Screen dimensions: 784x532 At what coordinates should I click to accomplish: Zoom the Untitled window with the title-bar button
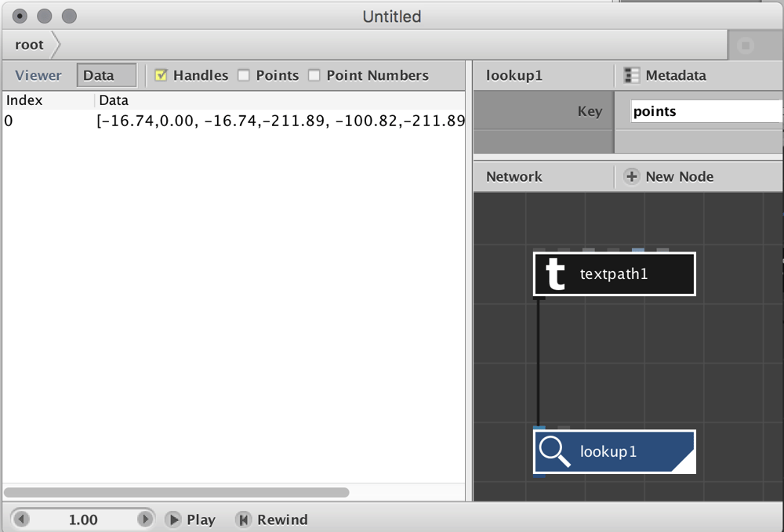pyautogui.click(x=69, y=16)
